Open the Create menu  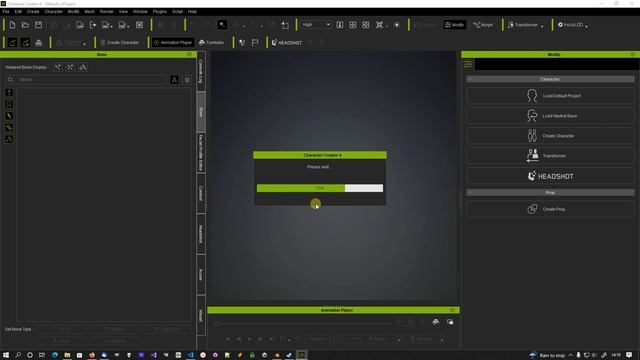pyautogui.click(x=33, y=11)
